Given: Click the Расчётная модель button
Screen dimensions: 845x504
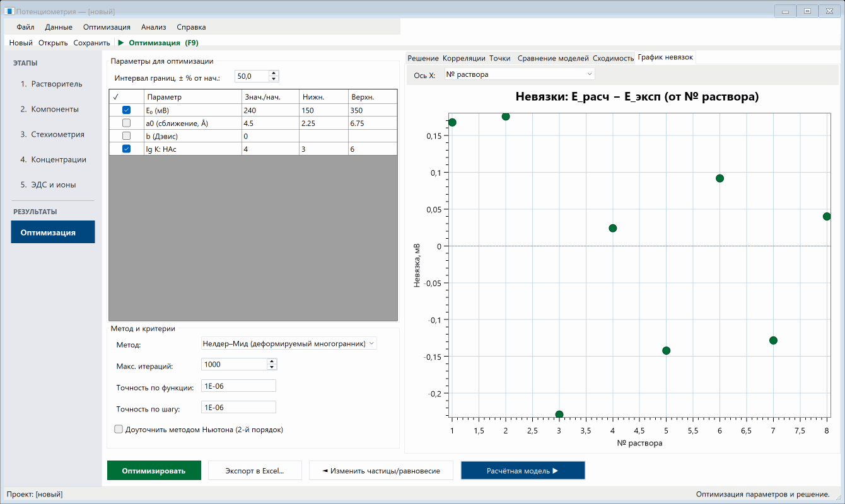Looking at the screenshot, I should click(x=523, y=471).
